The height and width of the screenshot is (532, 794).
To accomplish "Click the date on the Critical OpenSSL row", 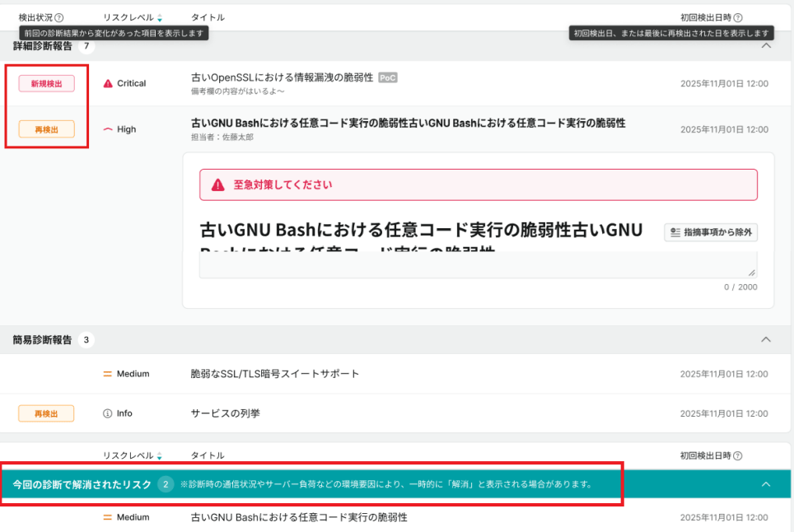I will [724, 83].
